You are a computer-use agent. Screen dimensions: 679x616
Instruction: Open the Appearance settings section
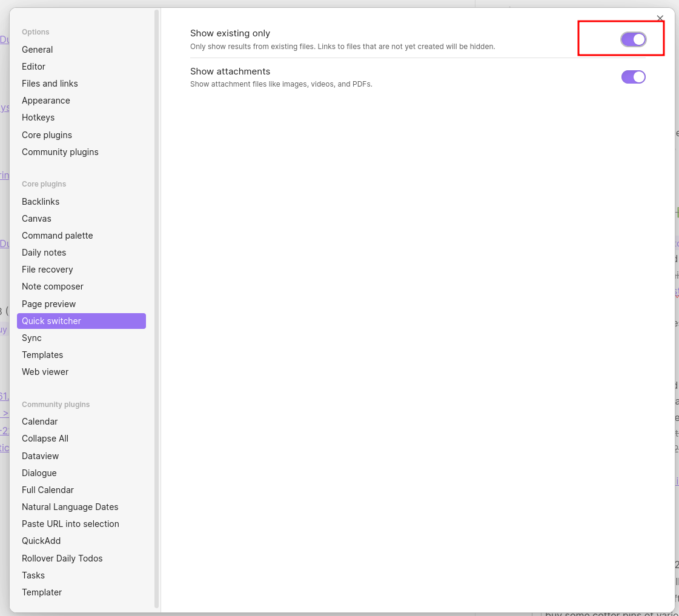pos(46,101)
